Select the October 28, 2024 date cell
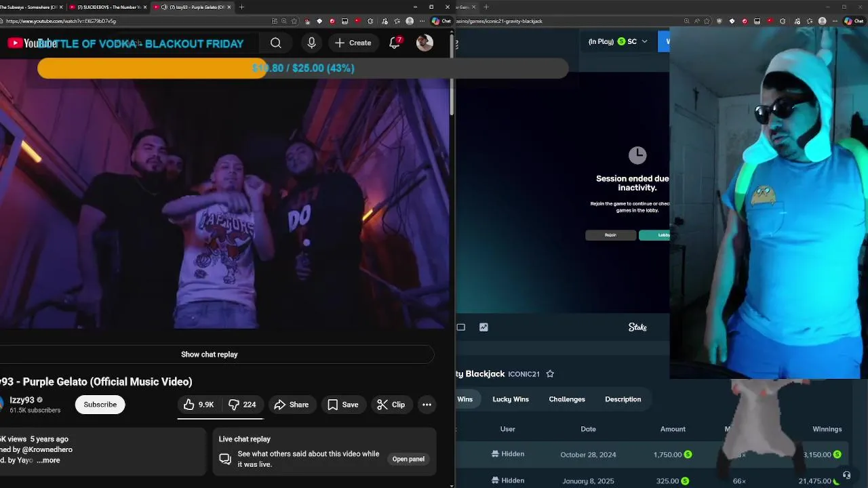The width and height of the screenshot is (868, 488). click(x=588, y=455)
